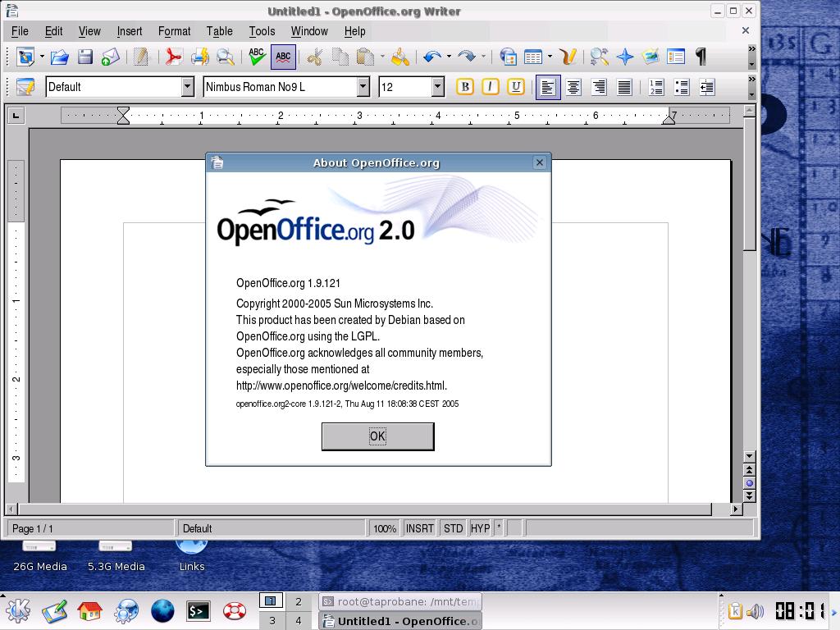Open the Gallery picture icon
The width and height of the screenshot is (840, 630).
coord(651,57)
